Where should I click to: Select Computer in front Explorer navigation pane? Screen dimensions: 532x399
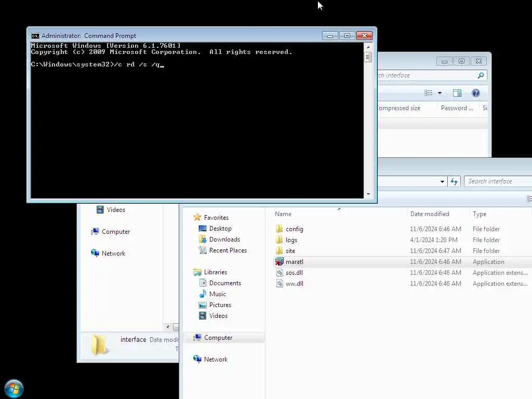[218, 338]
